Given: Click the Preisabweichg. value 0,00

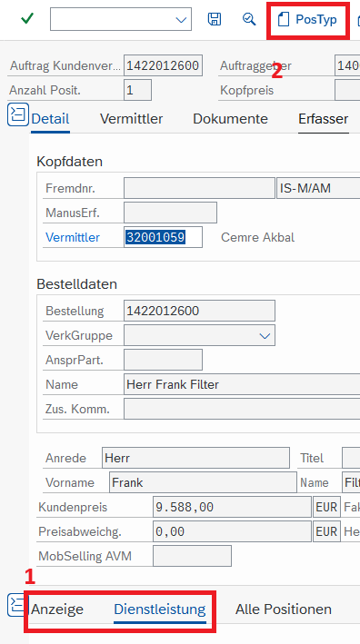Looking at the screenshot, I should (x=232, y=532).
